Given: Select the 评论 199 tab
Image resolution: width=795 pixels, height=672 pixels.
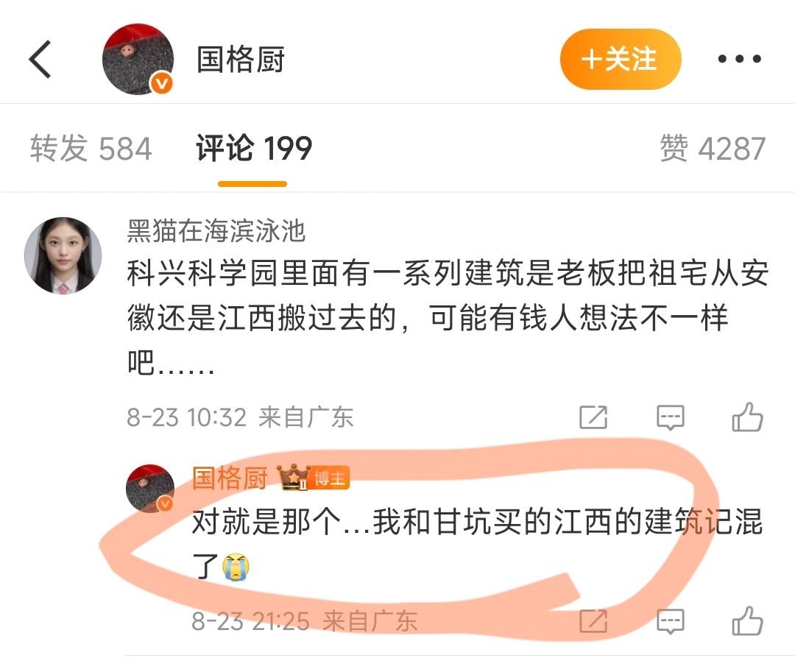Looking at the screenshot, I should pyautogui.click(x=253, y=149).
